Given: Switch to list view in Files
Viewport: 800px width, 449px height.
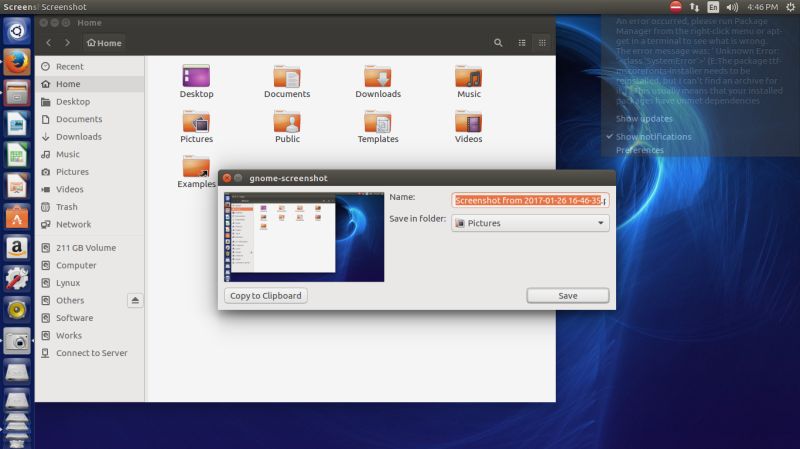Looking at the screenshot, I should click(521, 43).
